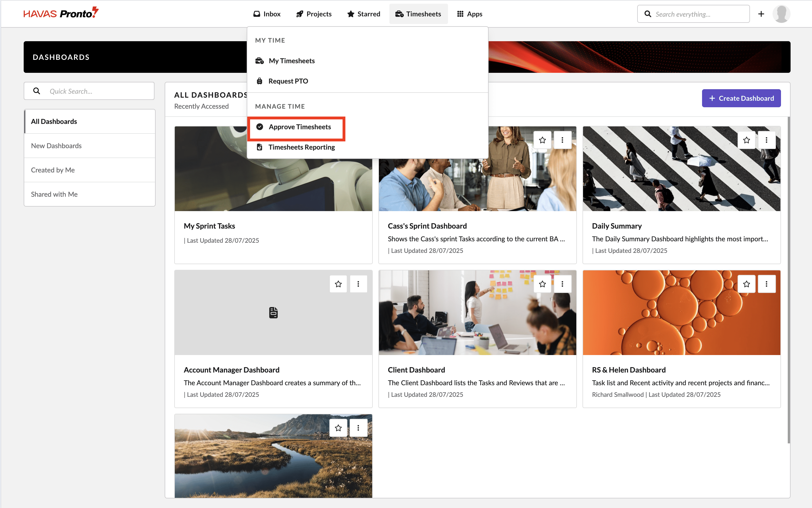The width and height of the screenshot is (812, 508).
Task: Click the Account Manager Dashboard document icon
Action: tap(273, 312)
